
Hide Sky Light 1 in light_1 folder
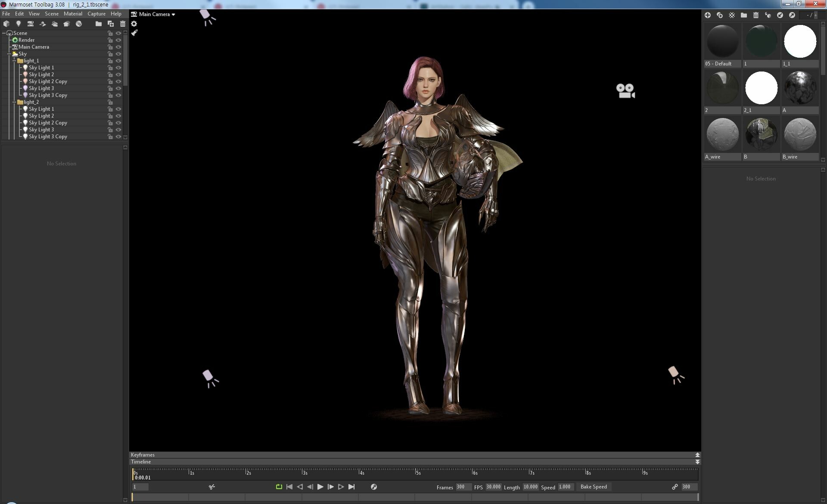coord(118,68)
